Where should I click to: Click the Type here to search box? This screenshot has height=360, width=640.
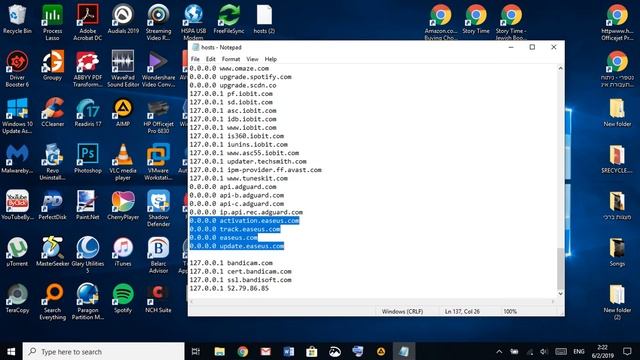pos(103,351)
